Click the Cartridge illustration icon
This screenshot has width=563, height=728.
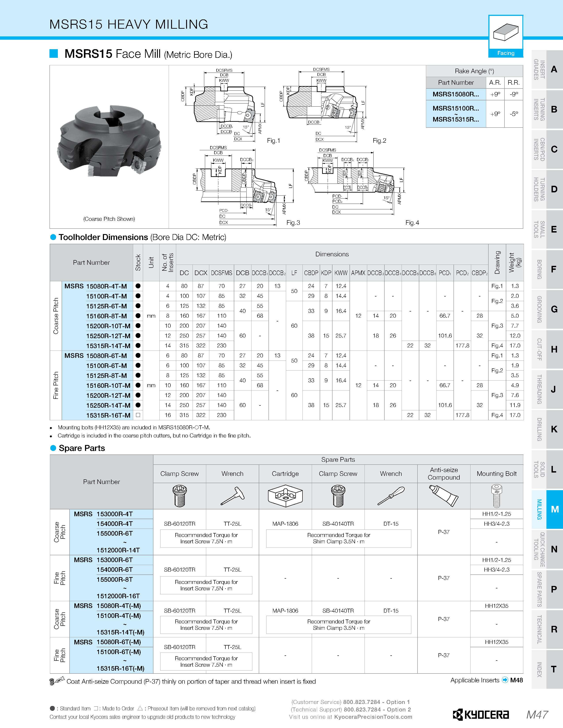coord(285,496)
